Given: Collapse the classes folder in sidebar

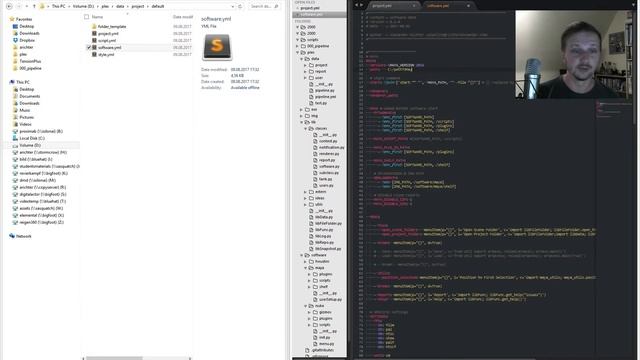Looking at the screenshot, I should [305, 129].
